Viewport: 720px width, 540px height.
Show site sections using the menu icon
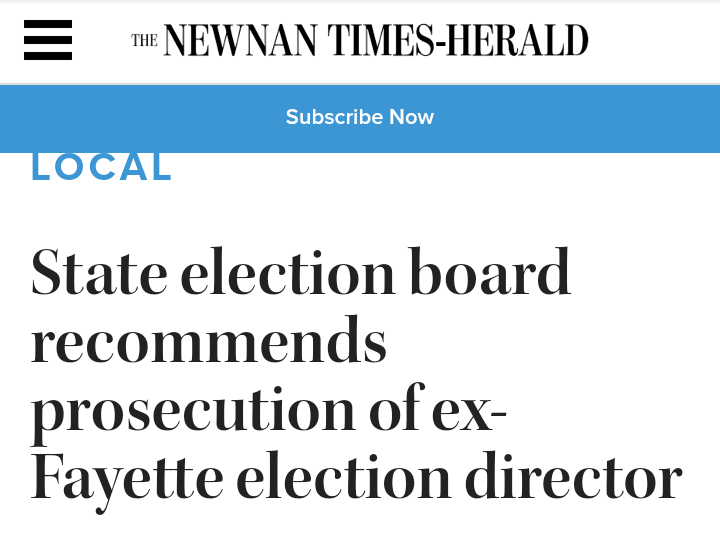click(48, 40)
